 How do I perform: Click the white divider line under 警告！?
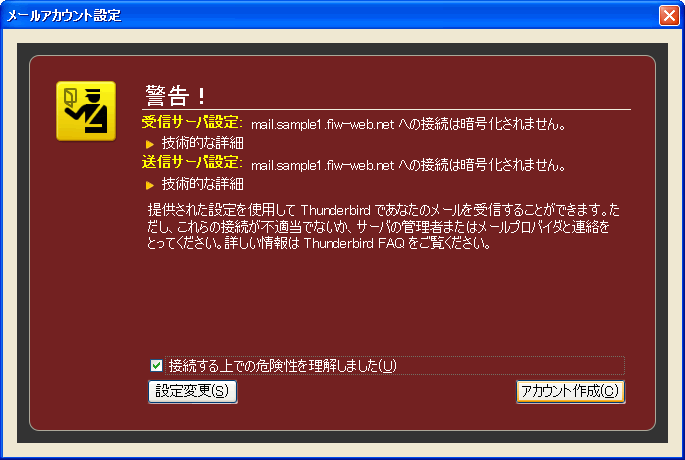tap(386, 109)
